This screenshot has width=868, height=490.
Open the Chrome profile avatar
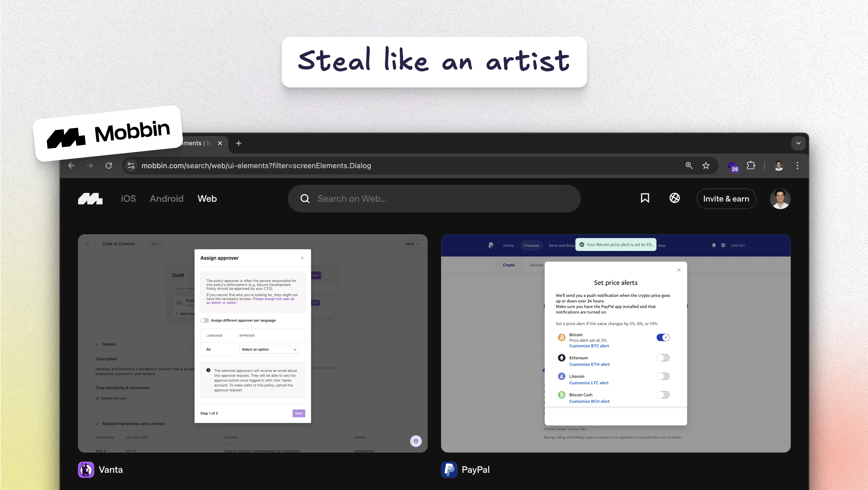point(779,166)
